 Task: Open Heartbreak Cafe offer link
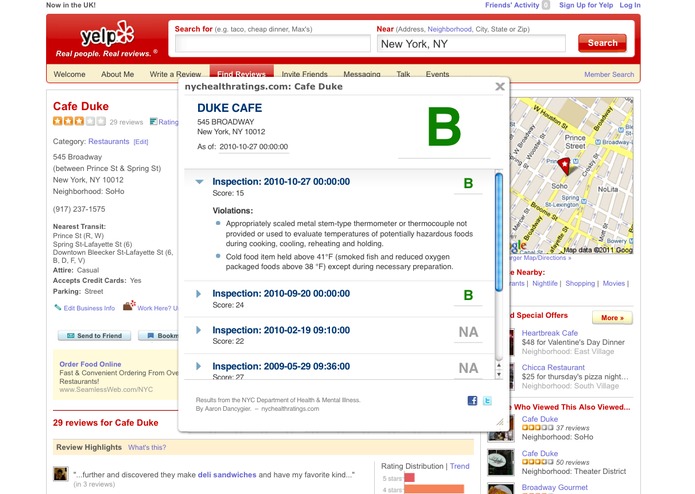pyautogui.click(x=550, y=333)
